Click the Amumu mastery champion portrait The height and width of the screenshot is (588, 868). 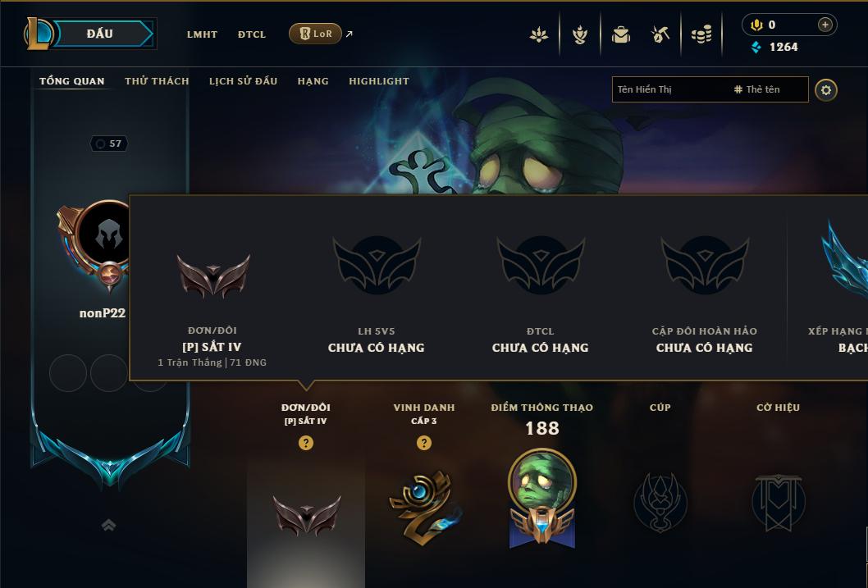pos(542,482)
